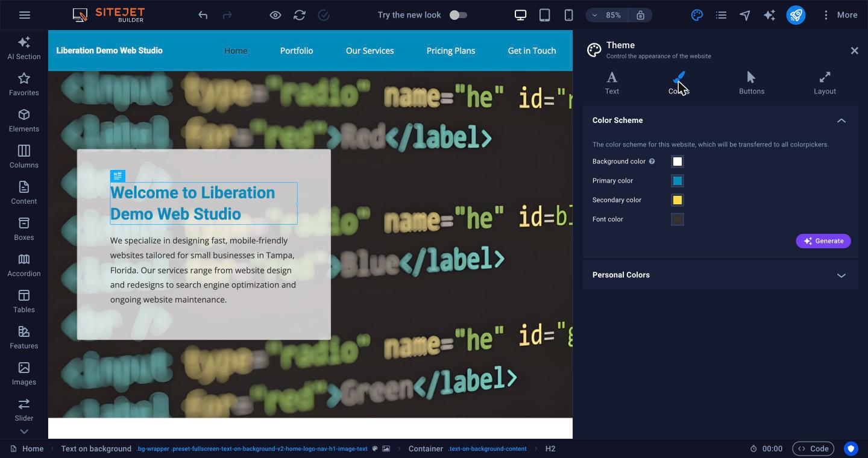Screen dimensions: 868x458
Task: Switch to the Layout theme tab
Action: [825, 83]
